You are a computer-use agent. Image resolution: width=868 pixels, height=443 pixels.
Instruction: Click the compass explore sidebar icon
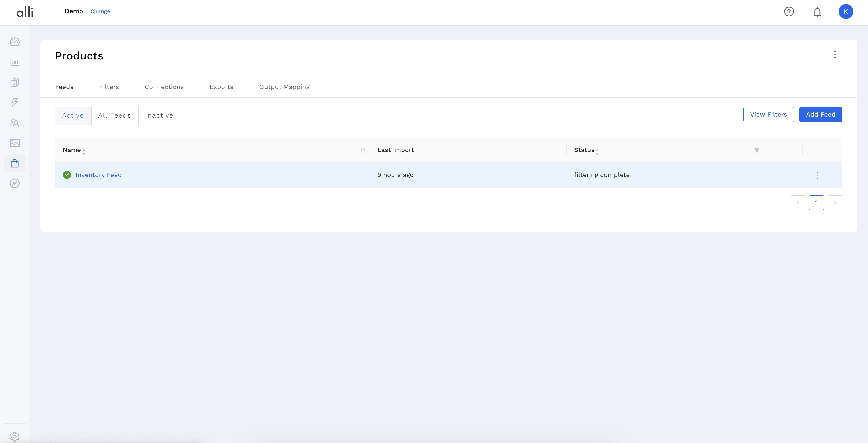click(14, 183)
